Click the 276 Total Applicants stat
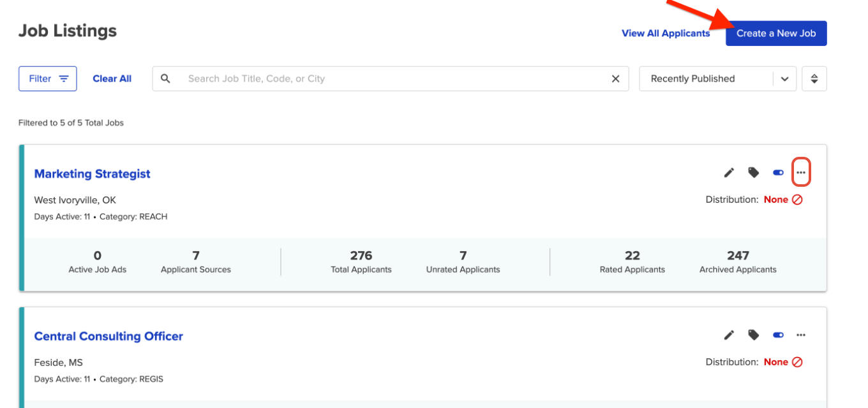 click(361, 262)
